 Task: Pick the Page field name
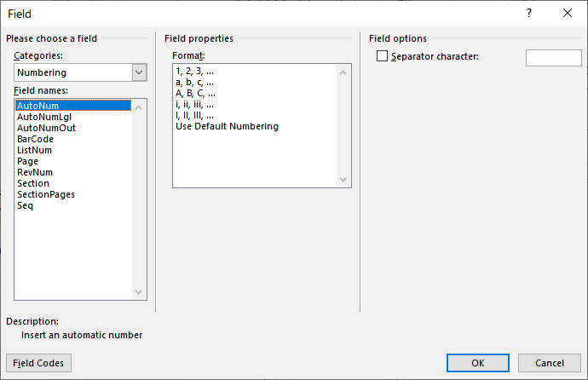point(27,161)
